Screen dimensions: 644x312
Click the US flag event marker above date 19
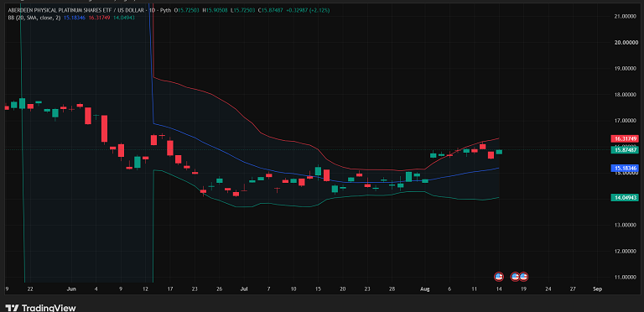point(523,277)
